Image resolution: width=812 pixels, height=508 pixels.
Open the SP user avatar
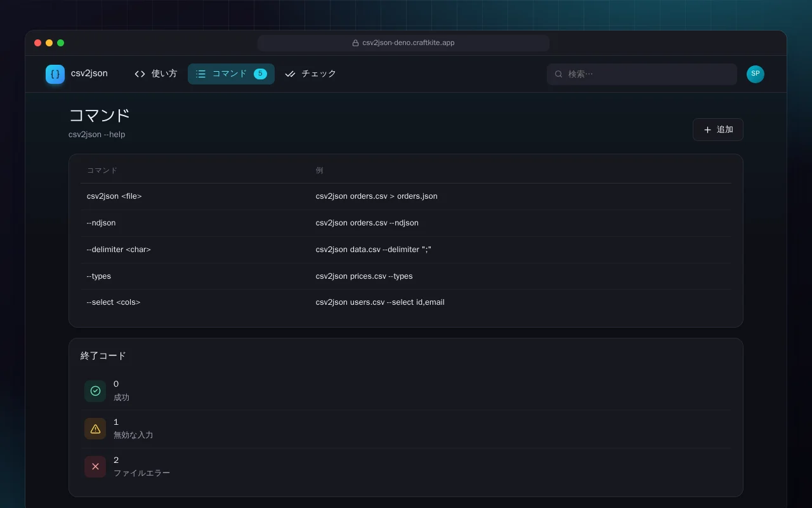756,74
